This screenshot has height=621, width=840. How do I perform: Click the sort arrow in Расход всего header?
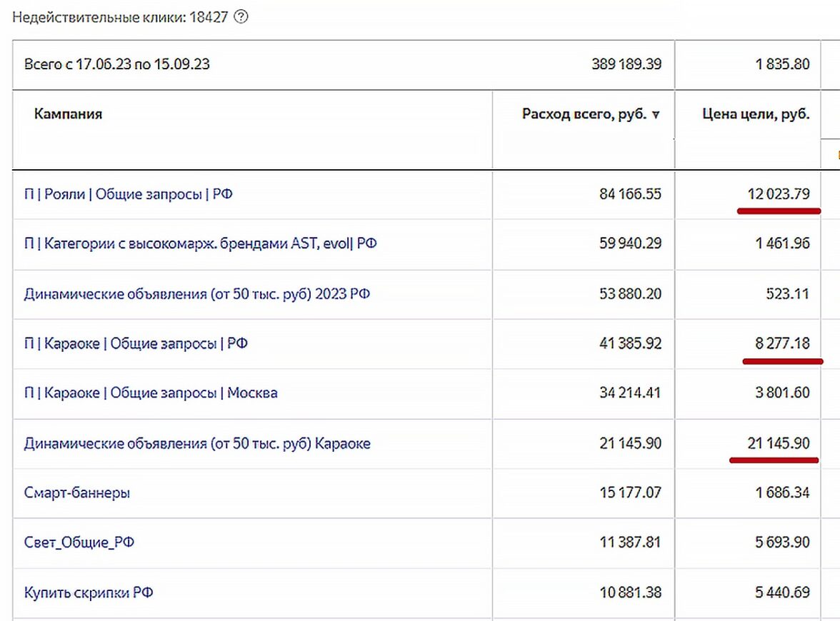click(656, 115)
